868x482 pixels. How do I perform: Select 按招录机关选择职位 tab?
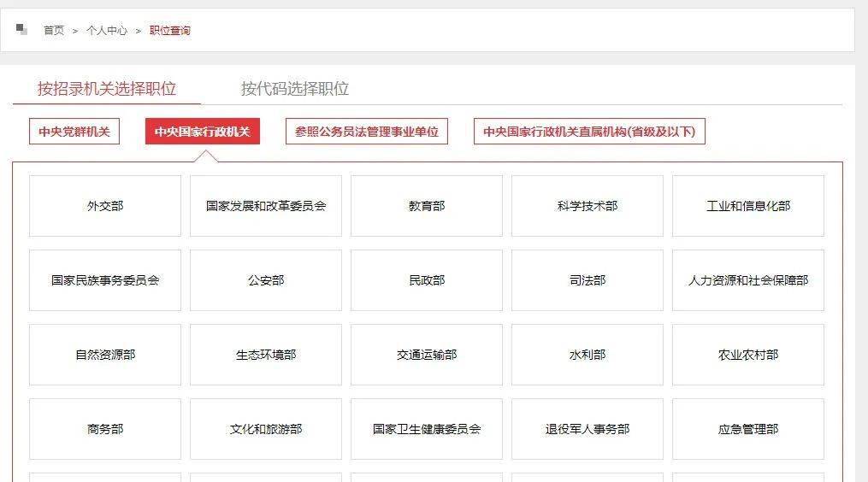pyautogui.click(x=107, y=89)
